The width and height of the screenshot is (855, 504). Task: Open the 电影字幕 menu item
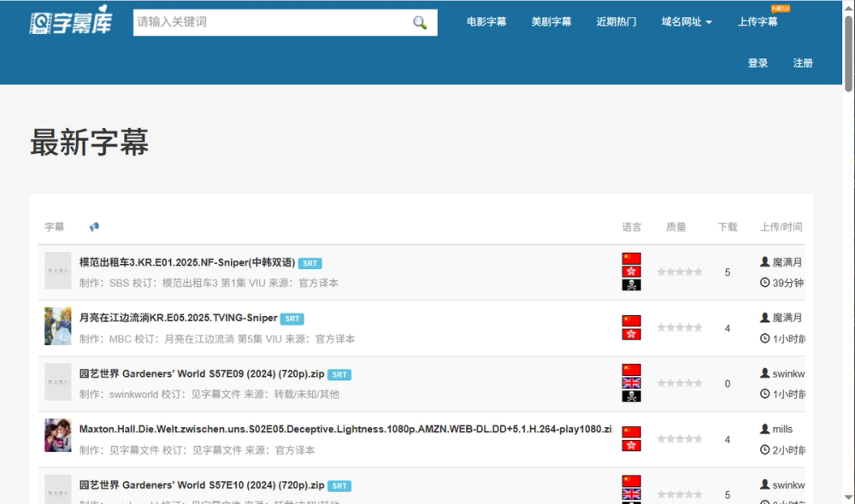pos(486,22)
